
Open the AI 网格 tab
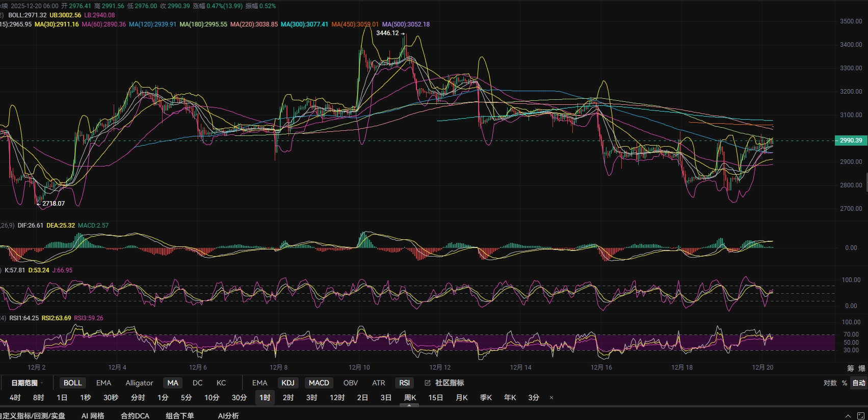coord(93,415)
